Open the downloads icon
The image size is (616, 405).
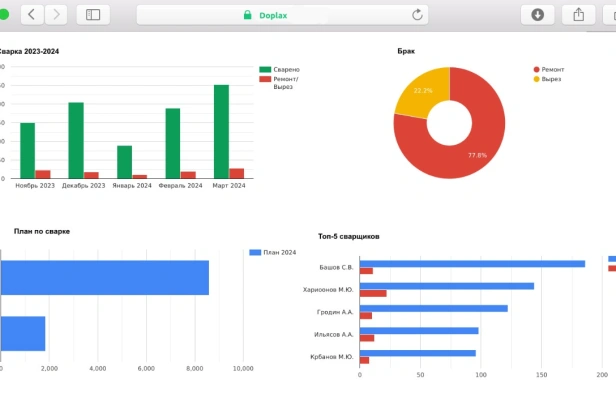tap(537, 15)
